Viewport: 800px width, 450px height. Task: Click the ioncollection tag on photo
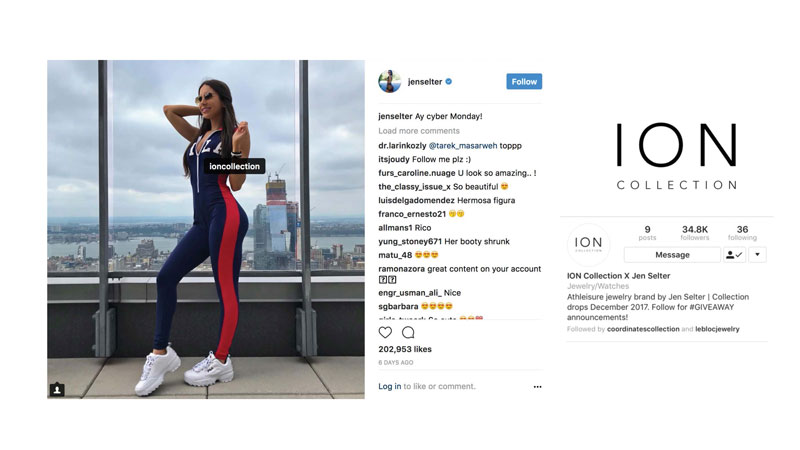coord(234,166)
